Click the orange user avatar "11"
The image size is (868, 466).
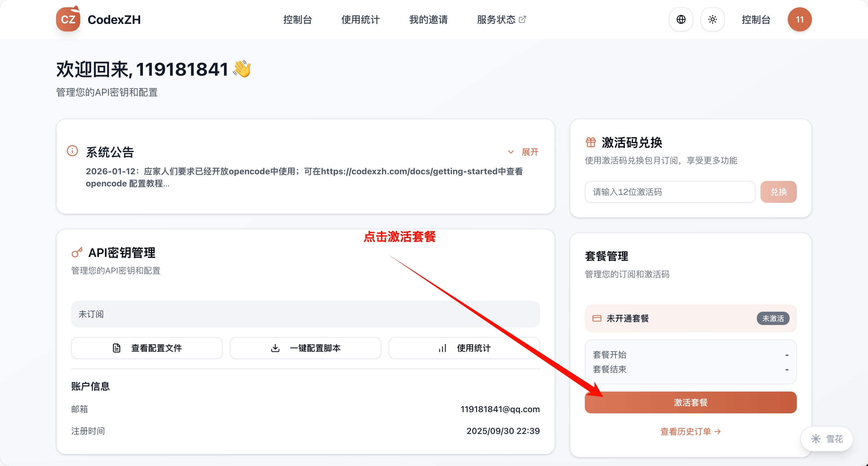click(x=799, y=20)
